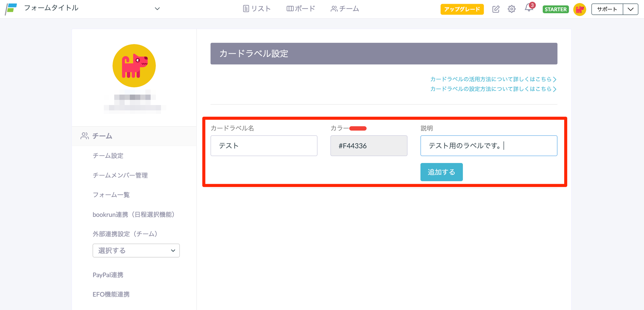Click the STARTER plan badge
Screen dimensions: 644x310
tap(555, 9)
